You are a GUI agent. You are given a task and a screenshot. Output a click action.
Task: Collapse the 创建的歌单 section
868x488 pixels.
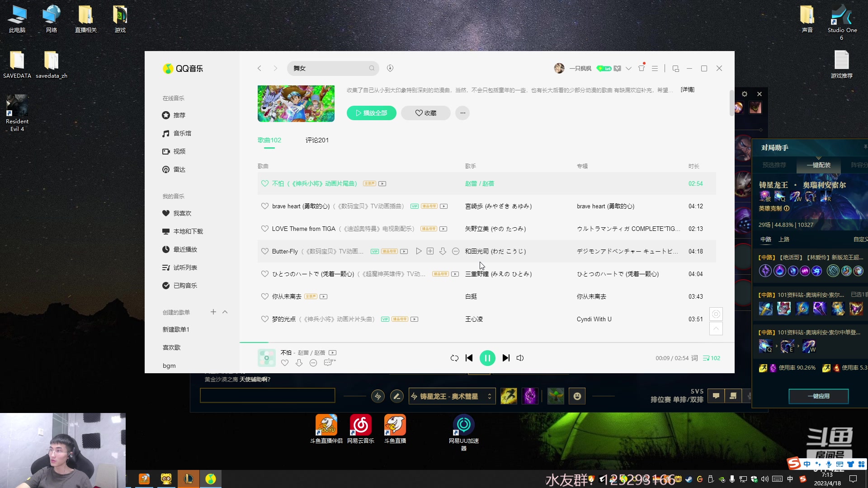coord(225,312)
